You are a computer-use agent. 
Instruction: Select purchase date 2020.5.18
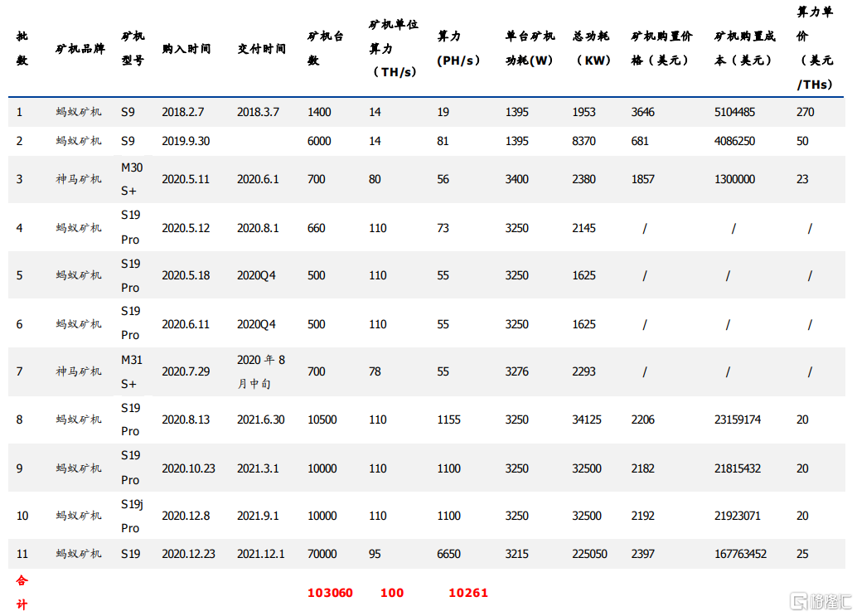(186, 275)
